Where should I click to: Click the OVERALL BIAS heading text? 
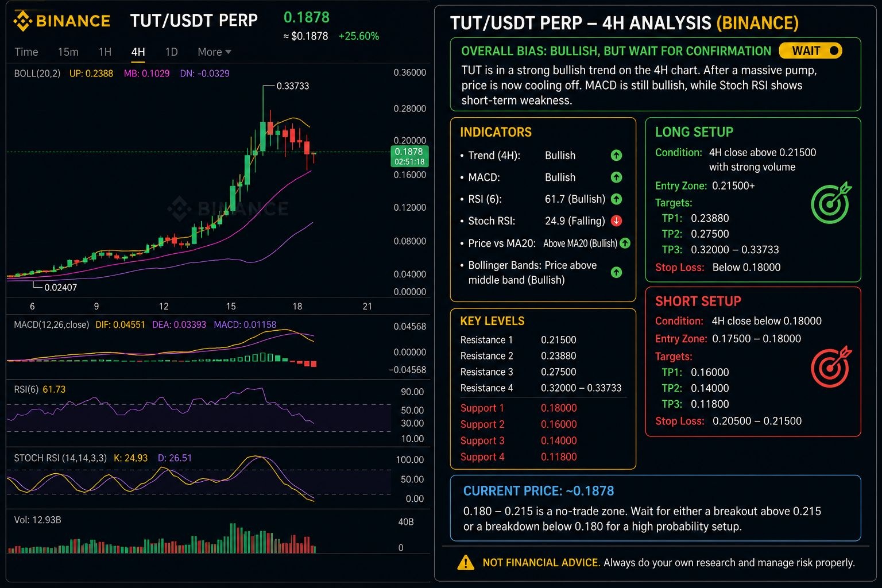pos(616,51)
